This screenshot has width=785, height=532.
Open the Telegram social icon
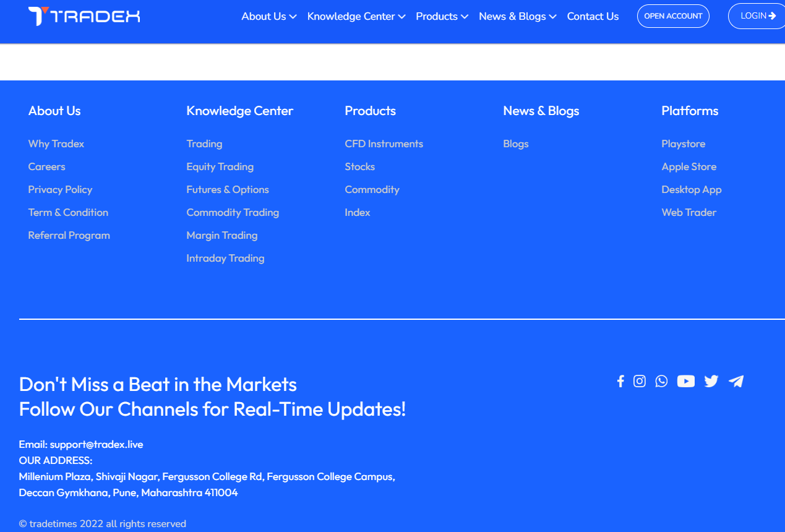click(x=736, y=381)
